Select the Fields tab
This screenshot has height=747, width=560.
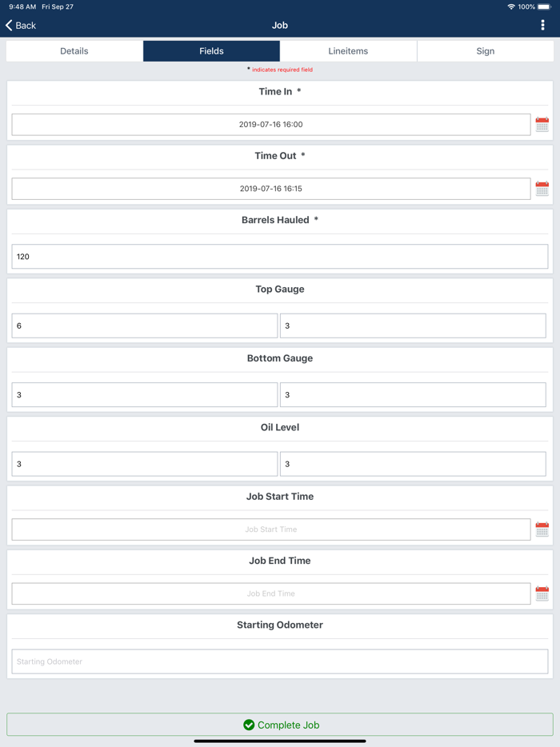coord(210,50)
